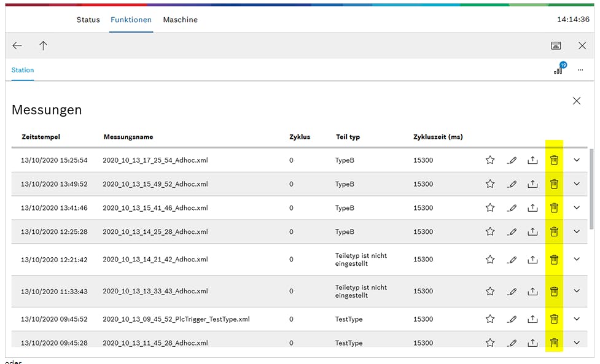Expand details of the 13:41:46 row

pos(577,208)
